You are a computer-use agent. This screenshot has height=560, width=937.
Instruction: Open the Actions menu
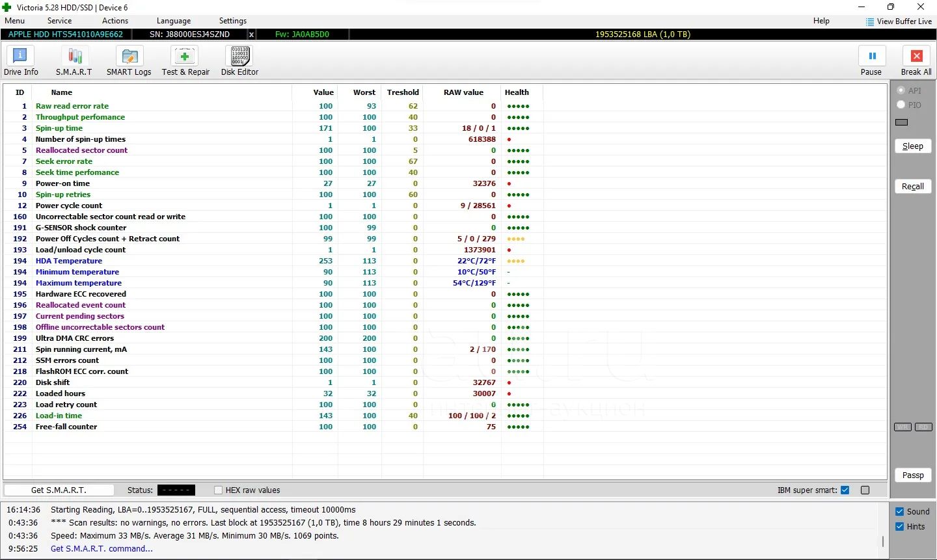[x=115, y=21]
